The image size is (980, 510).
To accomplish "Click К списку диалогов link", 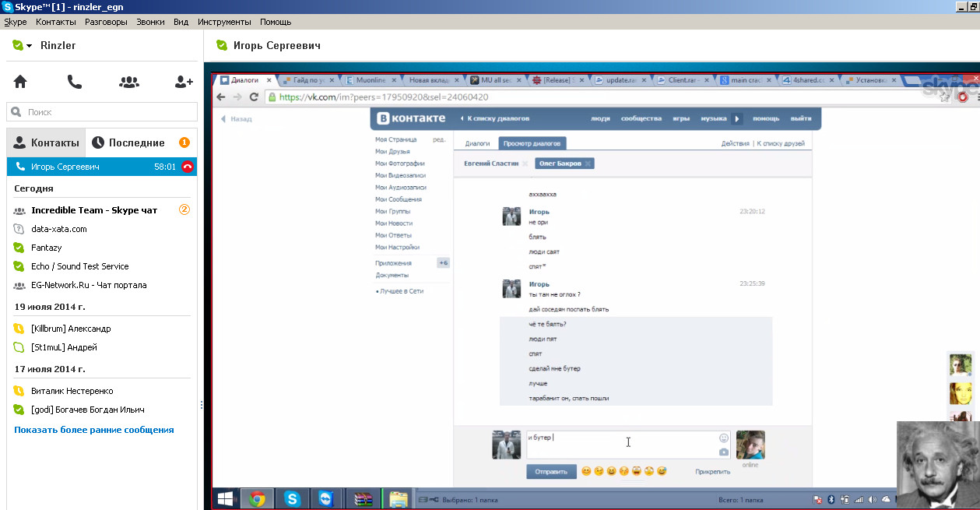I will tap(494, 118).
